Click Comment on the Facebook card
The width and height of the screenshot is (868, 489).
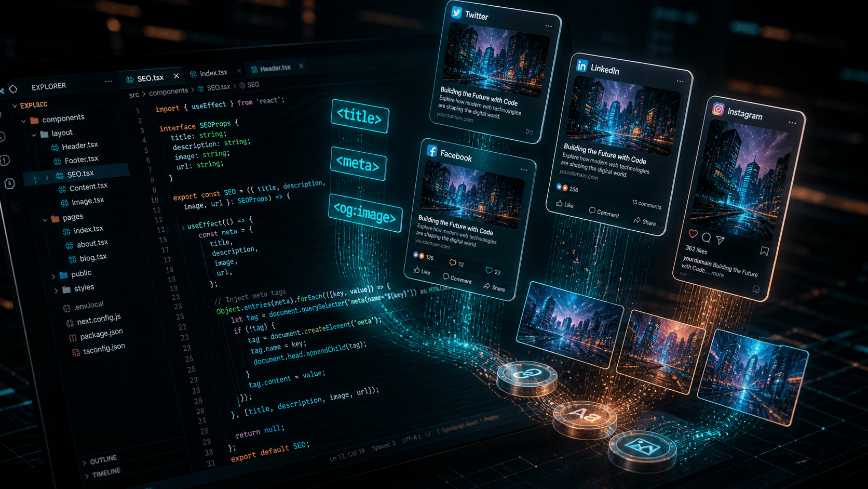457,279
